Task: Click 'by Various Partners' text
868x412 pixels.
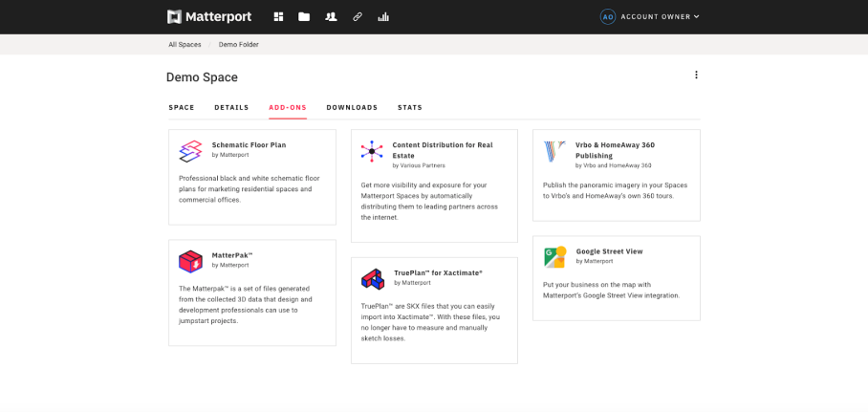Action: click(x=419, y=165)
